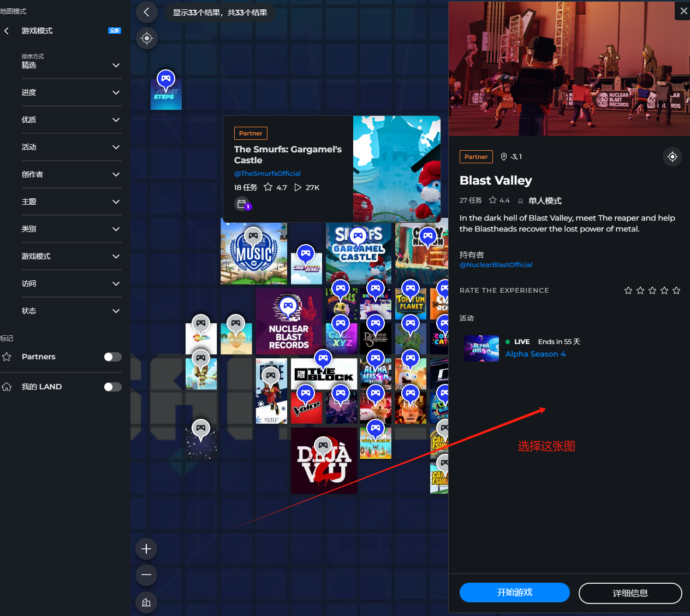Open the Alpha Season 4 event link
The height and width of the screenshot is (616, 690).
[x=536, y=354]
